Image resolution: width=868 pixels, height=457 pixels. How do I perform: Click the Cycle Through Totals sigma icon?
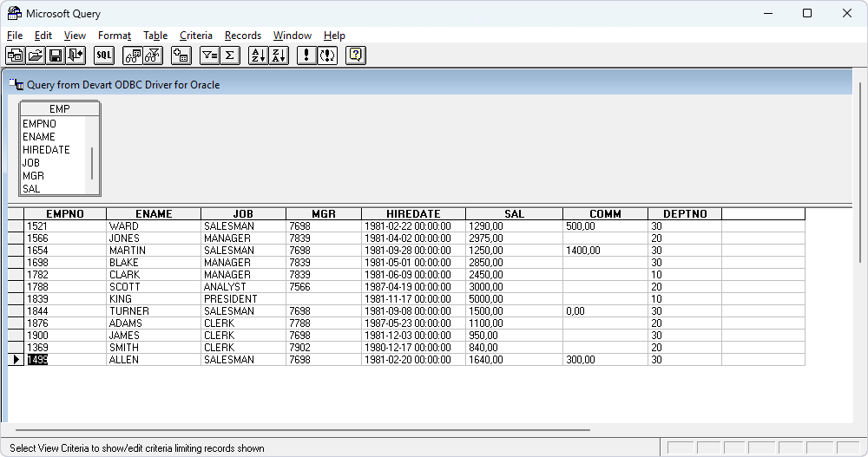[x=230, y=55]
